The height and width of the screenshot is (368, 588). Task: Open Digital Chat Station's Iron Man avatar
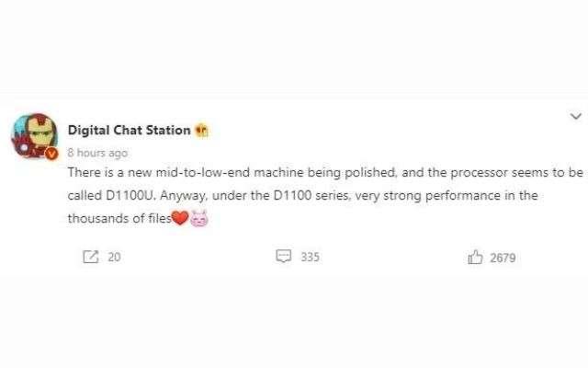tap(35, 135)
